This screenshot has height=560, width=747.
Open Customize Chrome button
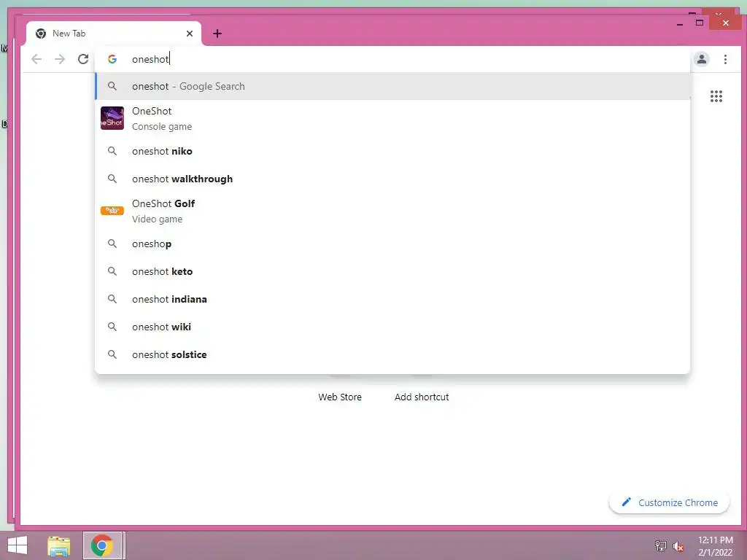(x=669, y=502)
